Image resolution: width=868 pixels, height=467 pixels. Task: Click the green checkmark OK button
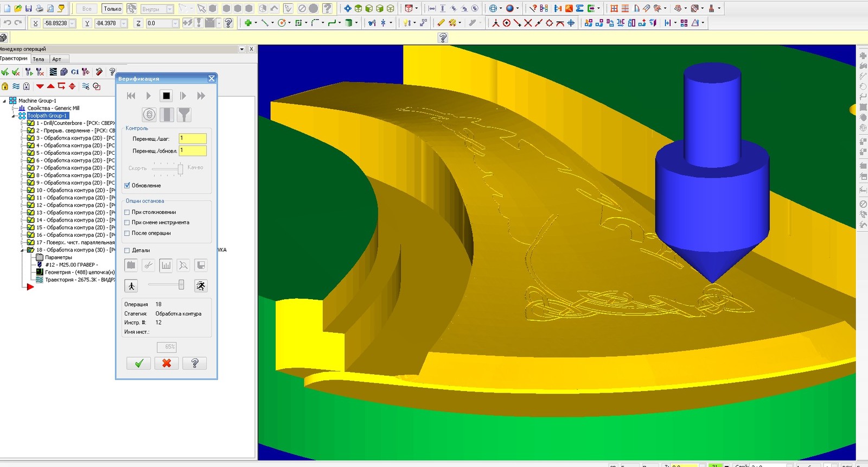pos(139,363)
